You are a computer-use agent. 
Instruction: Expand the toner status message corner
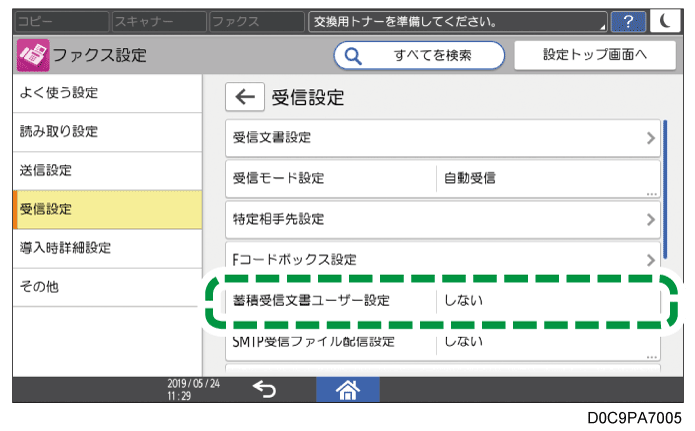(x=602, y=27)
